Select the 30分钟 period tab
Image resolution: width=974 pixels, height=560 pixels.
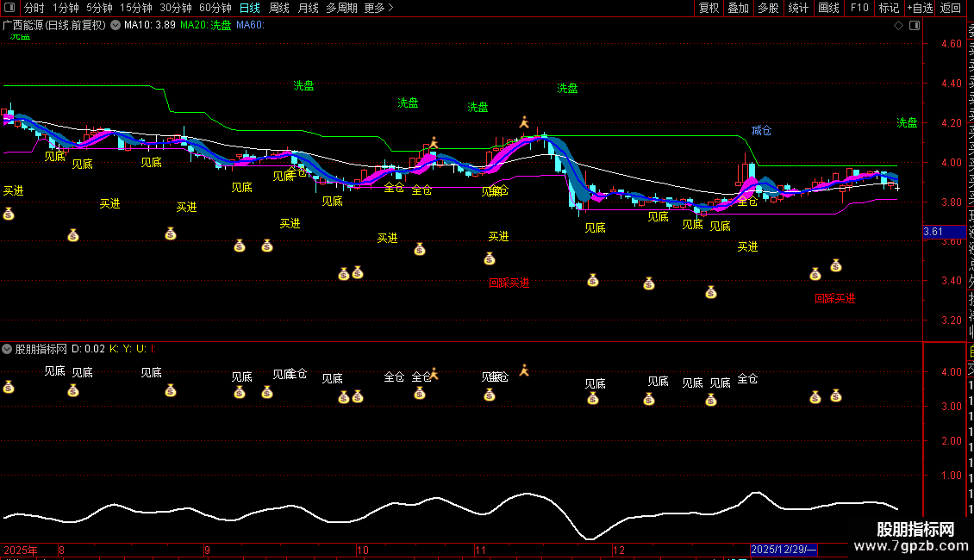pyautogui.click(x=175, y=8)
